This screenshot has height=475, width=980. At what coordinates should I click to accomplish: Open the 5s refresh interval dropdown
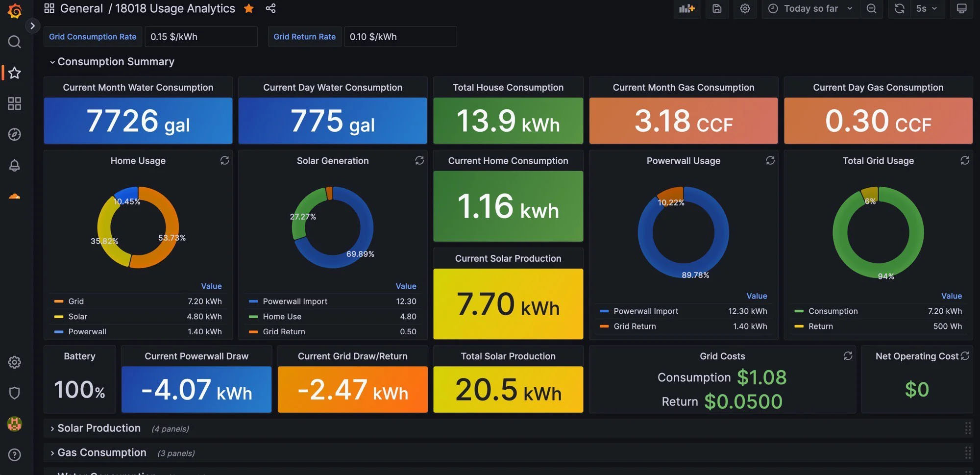[926, 9]
